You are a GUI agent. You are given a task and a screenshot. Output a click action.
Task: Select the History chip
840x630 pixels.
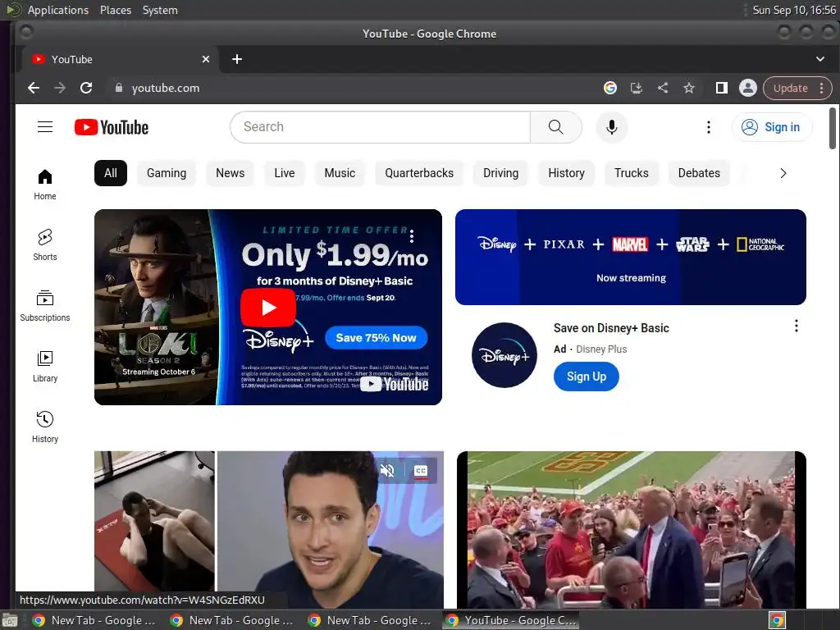566,173
